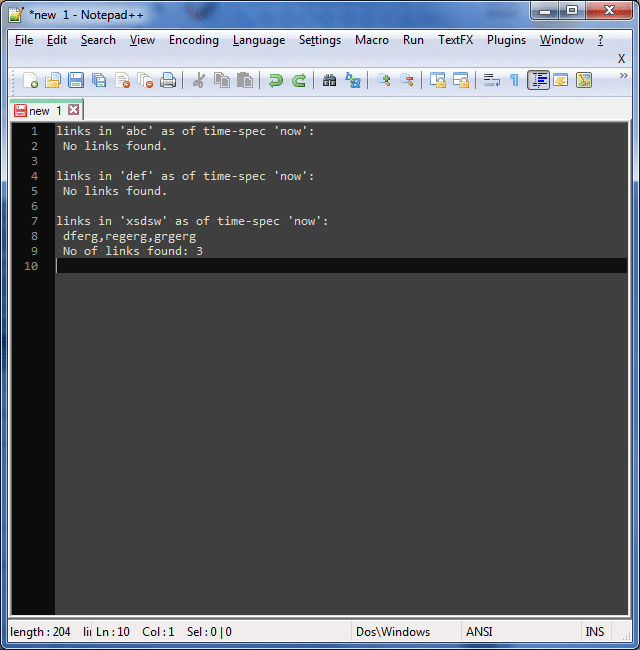Zoom out with the magnifier minus icon

[x=407, y=80]
